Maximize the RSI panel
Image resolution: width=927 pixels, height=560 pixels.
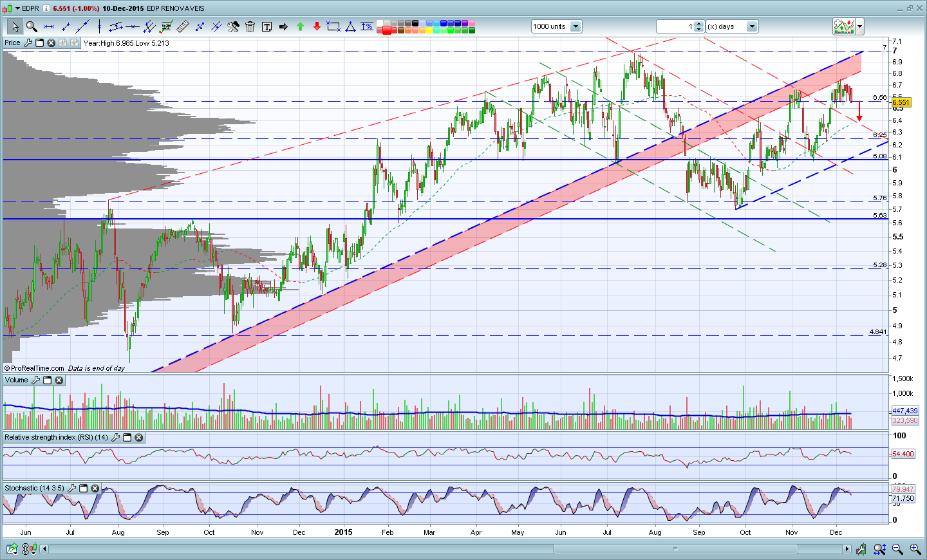[x=127, y=438]
